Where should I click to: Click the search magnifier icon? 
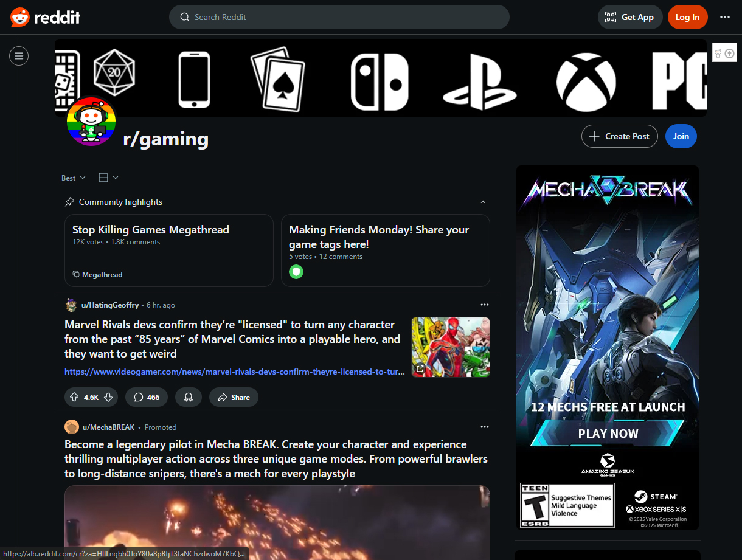point(185,17)
